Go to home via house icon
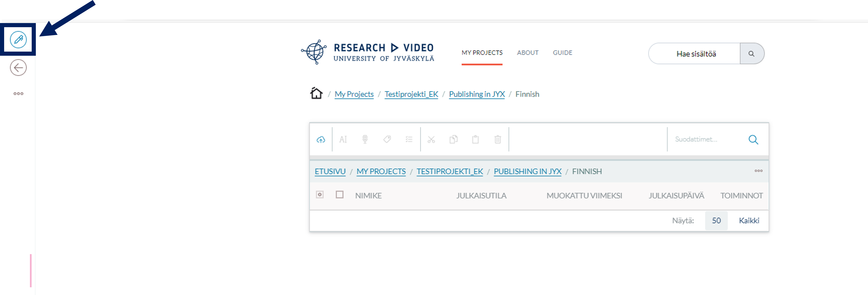The width and height of the screenshot is (868, 295). pyautogui.click(x=316, y=93)
